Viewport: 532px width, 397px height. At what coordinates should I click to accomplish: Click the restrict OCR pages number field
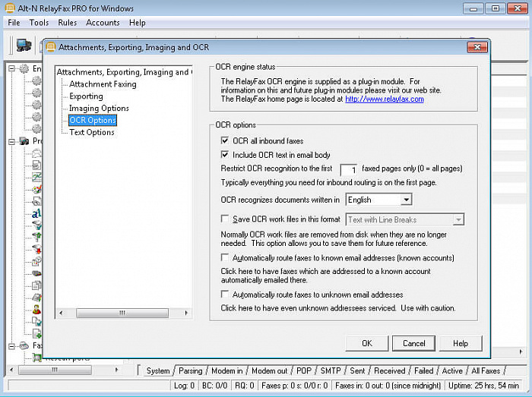tap(348, 169)
